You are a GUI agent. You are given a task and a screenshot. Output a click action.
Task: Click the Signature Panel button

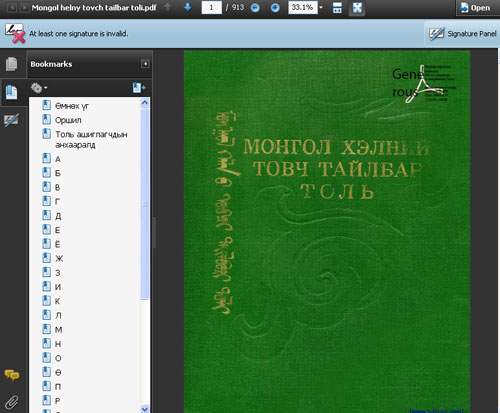pyautogui.click(x=463, y=34)
